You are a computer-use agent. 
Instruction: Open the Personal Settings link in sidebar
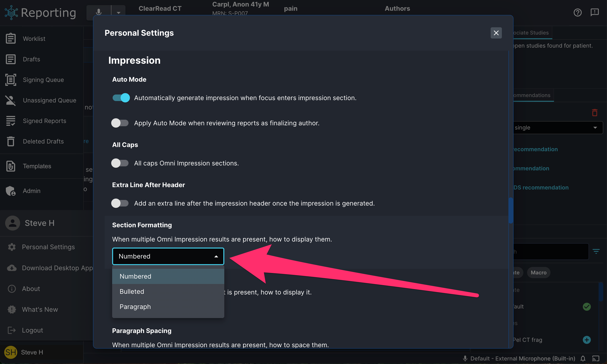click(48, 247)
